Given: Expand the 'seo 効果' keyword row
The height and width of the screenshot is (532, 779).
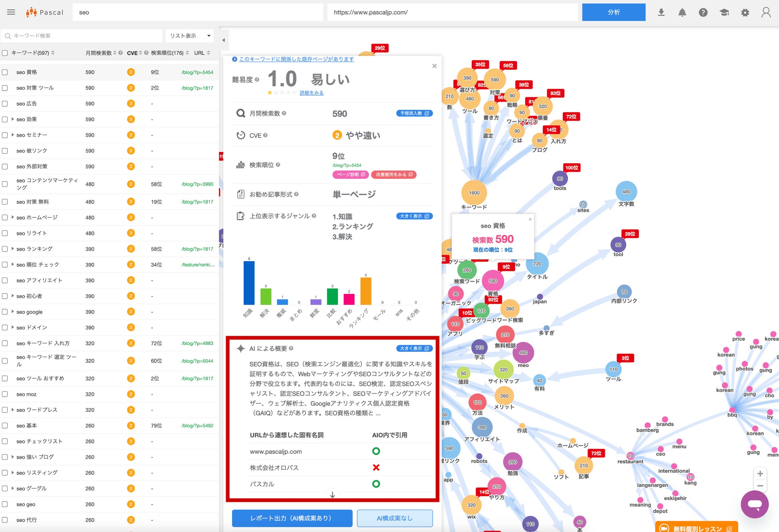Looking at the screenshot, I should 13,119.
